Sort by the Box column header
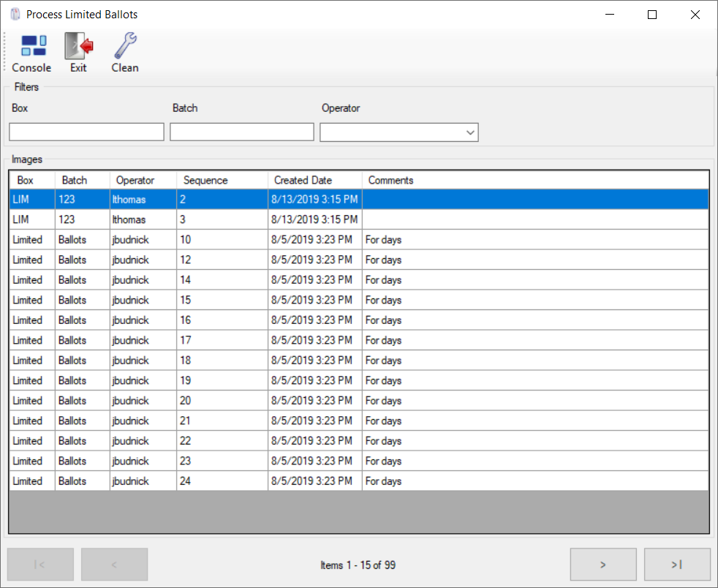The image size is (718, 588). (32, 181)
